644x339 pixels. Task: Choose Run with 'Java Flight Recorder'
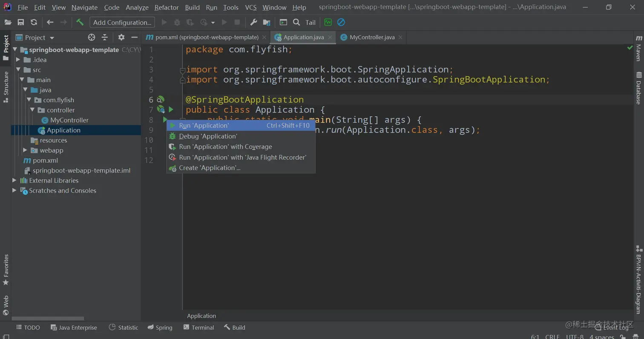click(x=241, y=158)
